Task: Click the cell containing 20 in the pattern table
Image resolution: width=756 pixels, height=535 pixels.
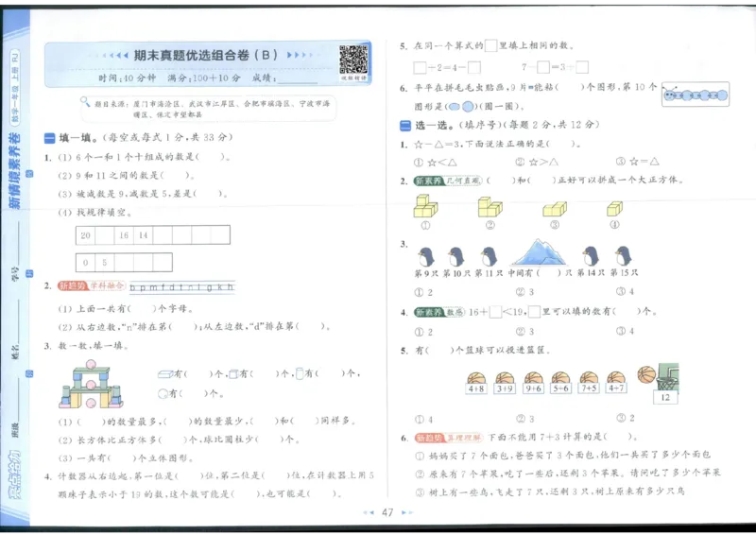Action: 85,235
